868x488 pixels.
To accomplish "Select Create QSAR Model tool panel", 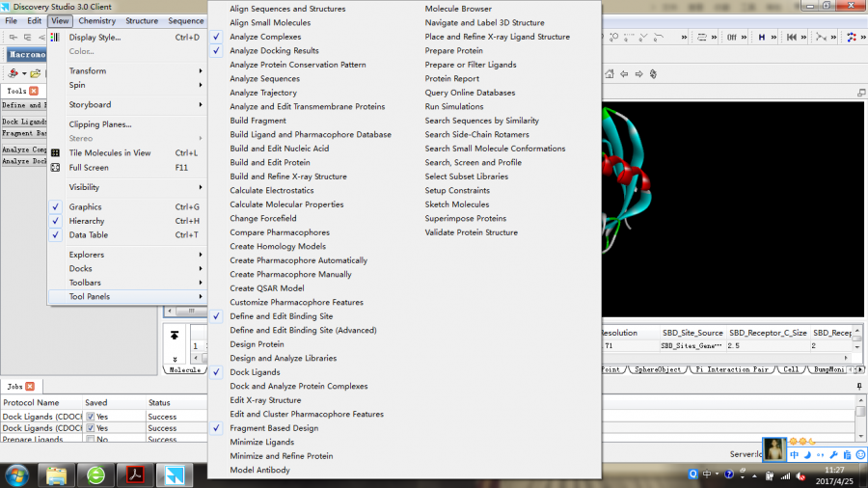I will point(267,288).
